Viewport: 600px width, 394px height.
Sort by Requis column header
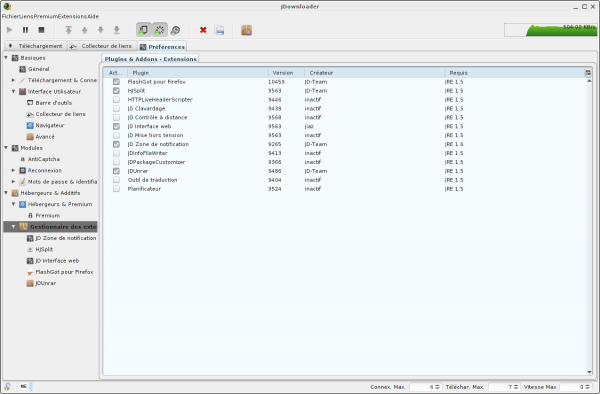click(x=514, y=73)
